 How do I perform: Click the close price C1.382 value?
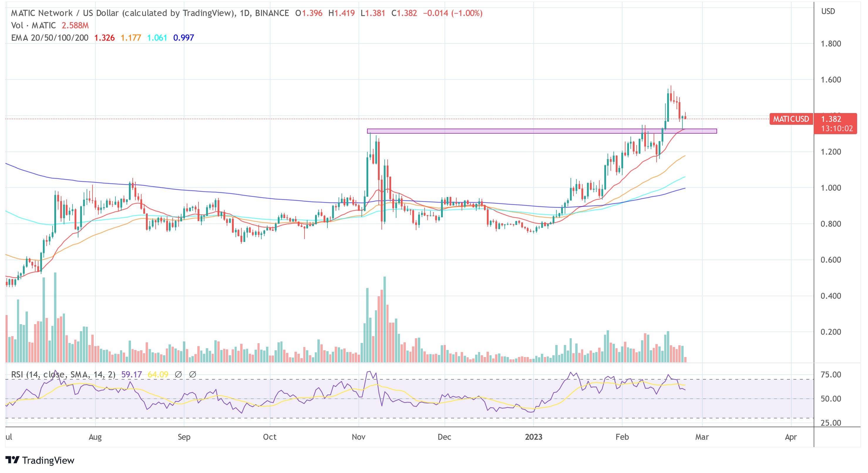pyautogui.click(x=404, y=13)
